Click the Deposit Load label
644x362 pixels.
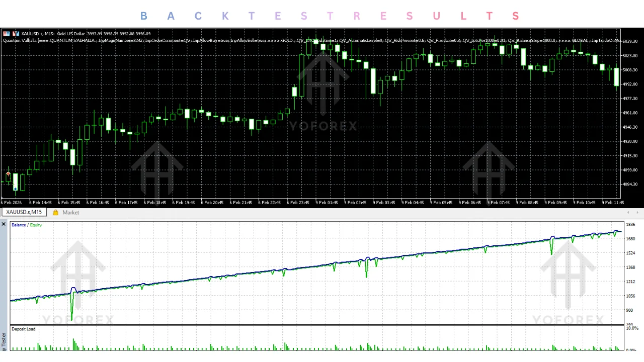23,329
